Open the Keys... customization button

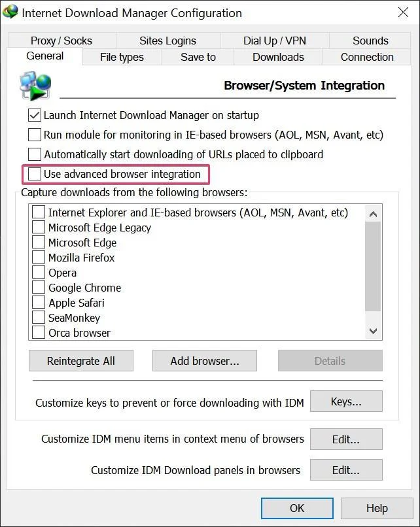point(346,401)
